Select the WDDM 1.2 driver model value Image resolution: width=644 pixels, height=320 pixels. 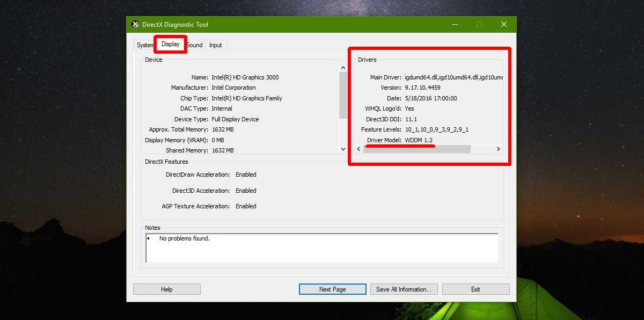point(419,140)
